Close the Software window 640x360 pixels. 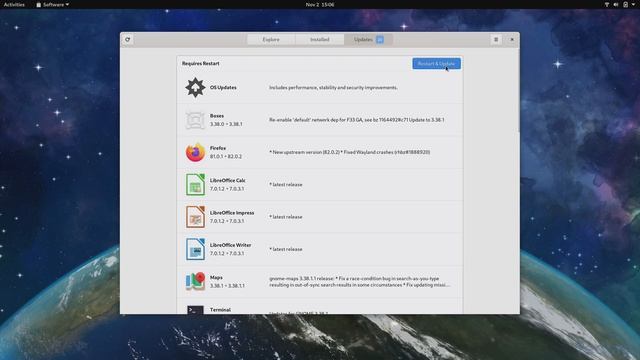click(x=512, y=40)
